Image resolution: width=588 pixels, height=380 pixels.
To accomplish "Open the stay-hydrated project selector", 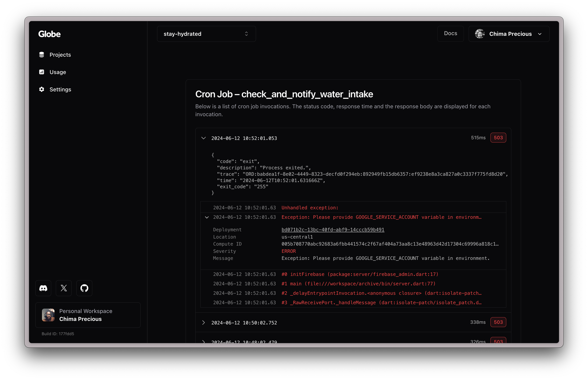I will coord(206,34).
